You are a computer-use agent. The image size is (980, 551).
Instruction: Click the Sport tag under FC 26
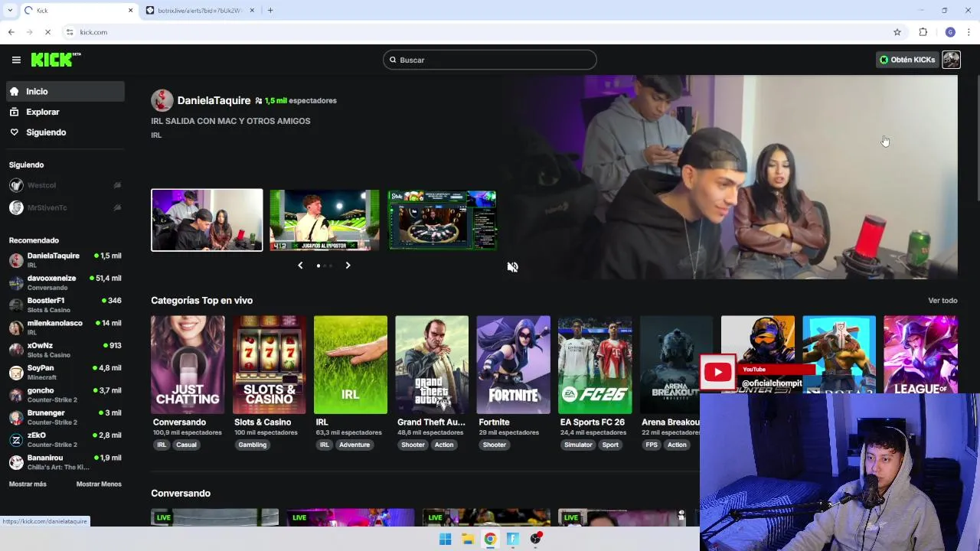click(610, 445)
